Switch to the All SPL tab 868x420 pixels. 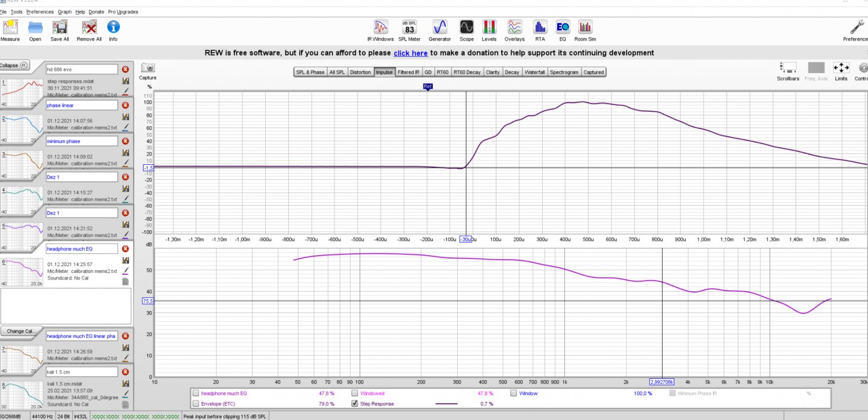point(337,72)
